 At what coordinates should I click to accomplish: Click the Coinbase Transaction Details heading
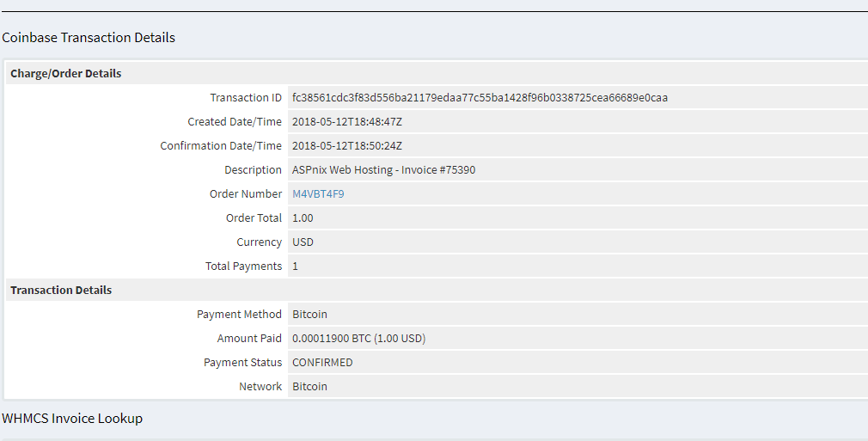point(89,38)
